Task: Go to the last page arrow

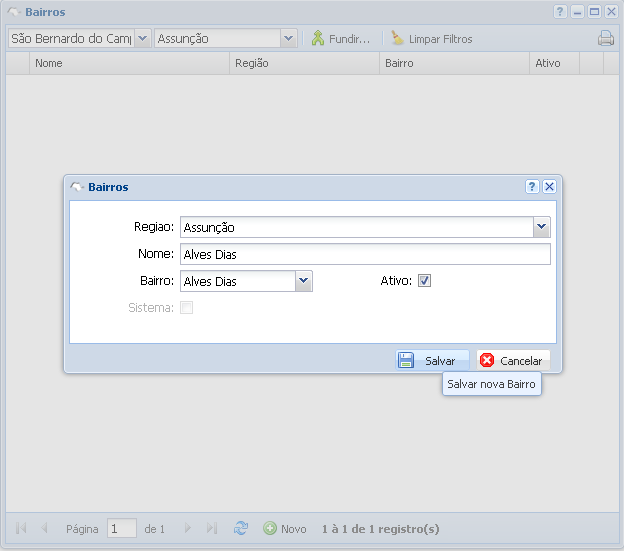Action: [x=212, y=528]
